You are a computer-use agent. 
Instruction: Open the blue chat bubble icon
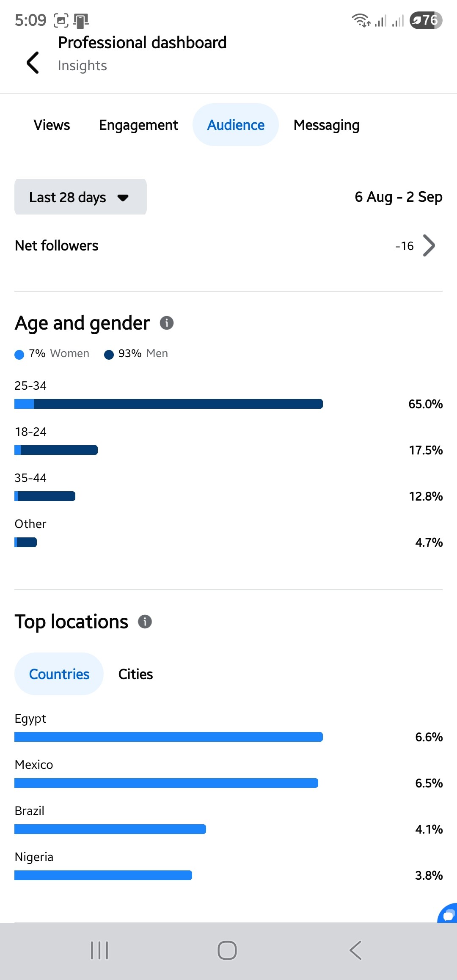tap(447, 913)
